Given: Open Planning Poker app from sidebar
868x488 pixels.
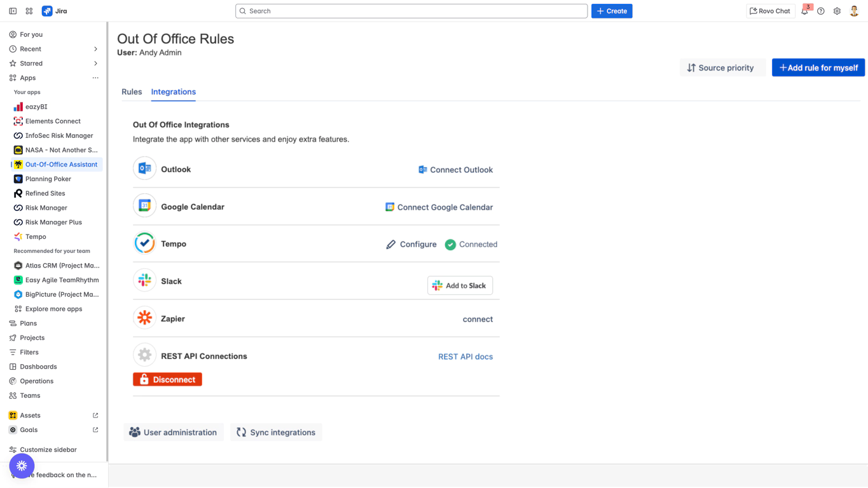Looking at the screenshot, I should coord(48,179).
